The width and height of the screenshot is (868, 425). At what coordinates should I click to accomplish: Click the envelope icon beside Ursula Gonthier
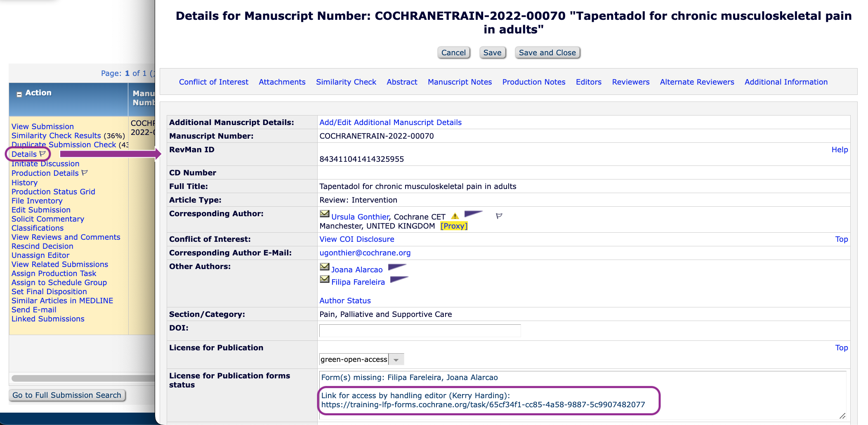pyautogui.click(x=325, y=214)
